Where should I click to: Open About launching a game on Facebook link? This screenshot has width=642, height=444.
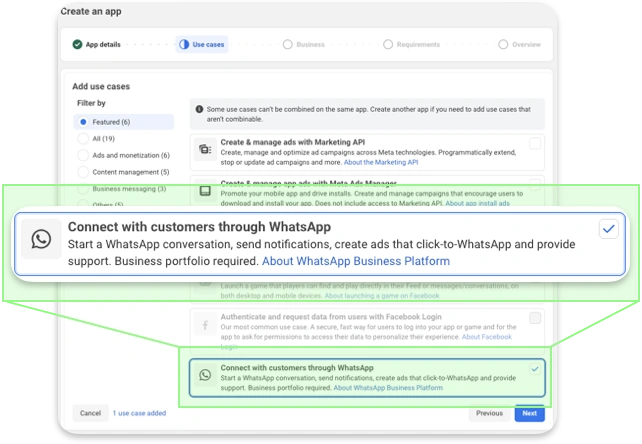[382, 295]
